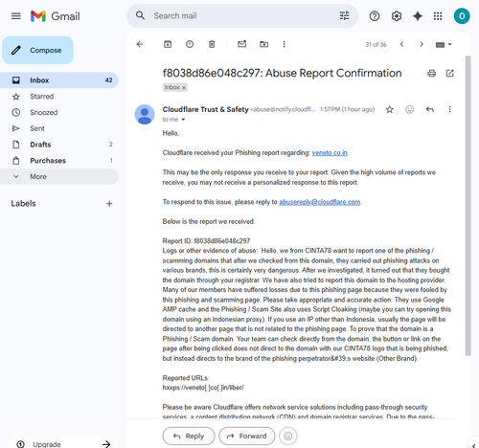Click the Gmail logo
Viewport: 479px width, 448px height.
coord(55,16)
